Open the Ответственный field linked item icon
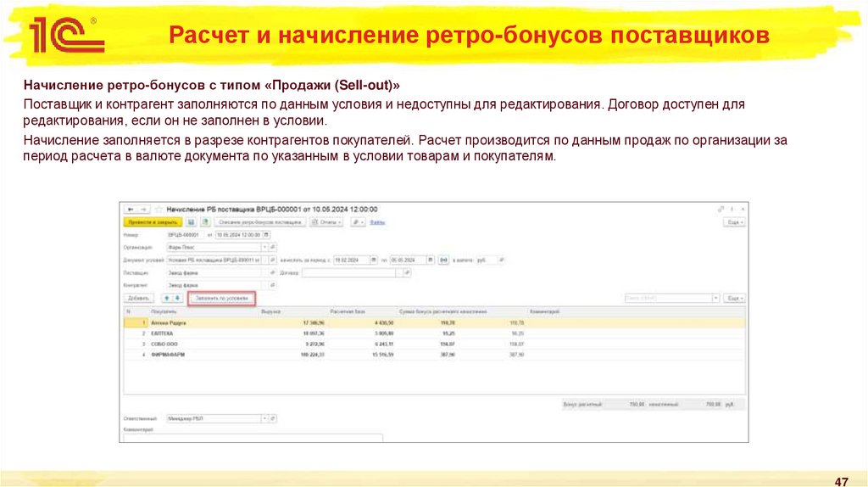Screen dimensions: 868x487 [x=272, y=418]
